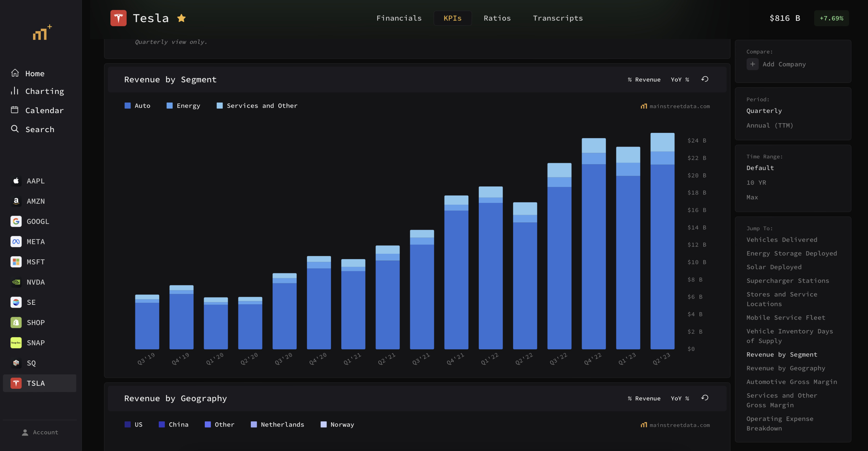Image resolution: width=868 pixels, height=451 pixels.
Task: Select Annual (TTM) as the period
Action: [x=770, y=125]
